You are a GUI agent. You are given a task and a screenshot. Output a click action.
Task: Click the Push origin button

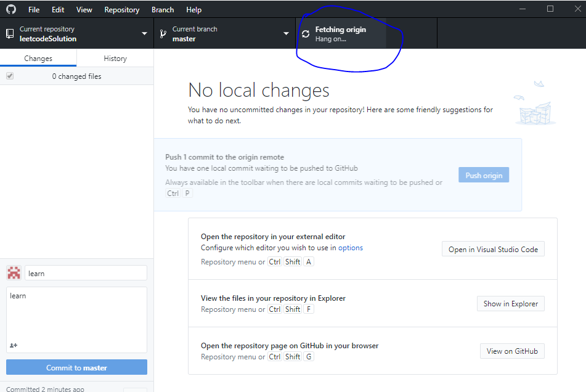(484, 175)
